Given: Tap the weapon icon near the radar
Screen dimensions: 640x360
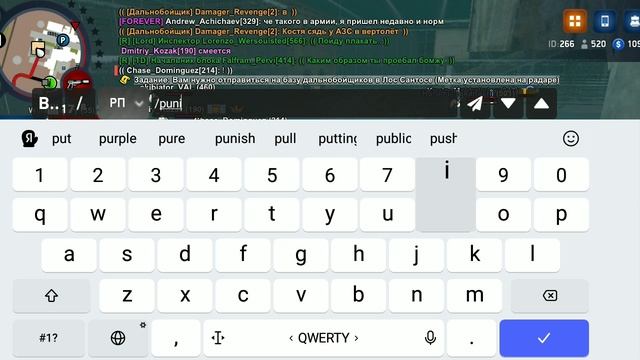Looking at the screenshot, I should click(77, 83).
